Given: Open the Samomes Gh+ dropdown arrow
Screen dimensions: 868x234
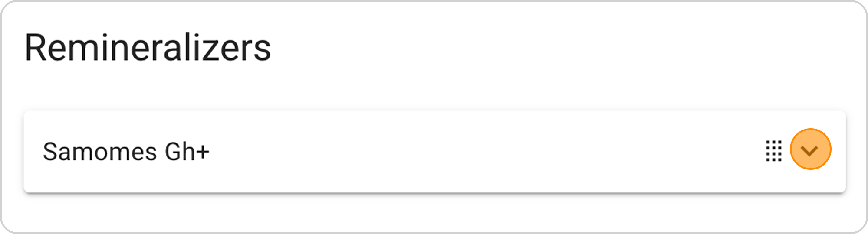Looking at the screenshot, I should point(810,150).
